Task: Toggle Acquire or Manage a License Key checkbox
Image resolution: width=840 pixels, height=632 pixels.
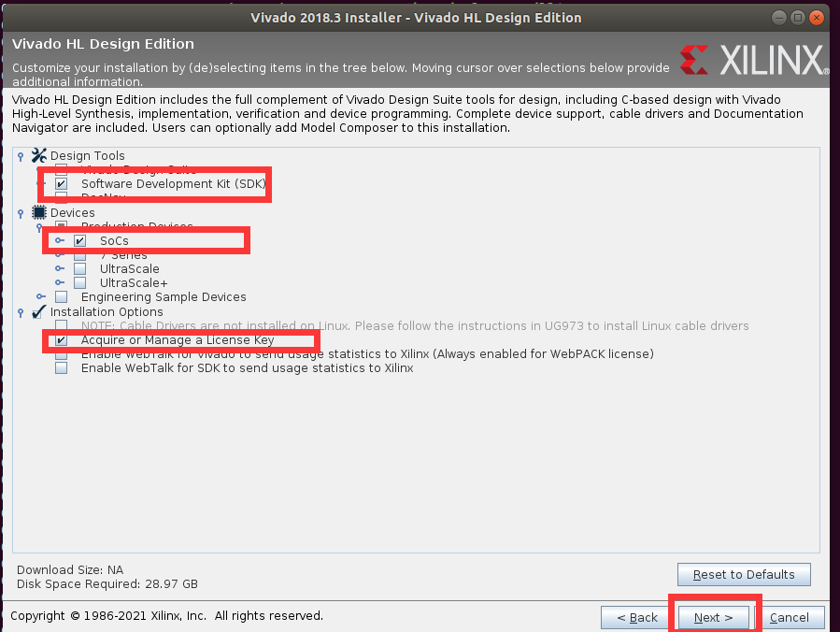Action: (x=61, y=340)
